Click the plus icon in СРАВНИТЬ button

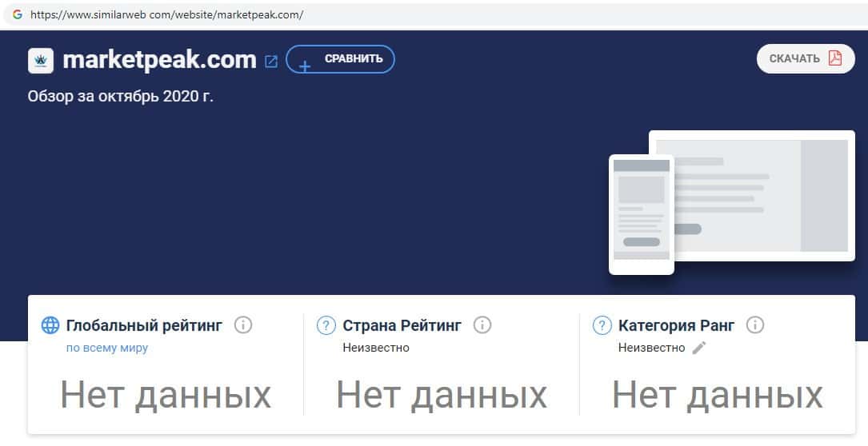pos(305,66)
